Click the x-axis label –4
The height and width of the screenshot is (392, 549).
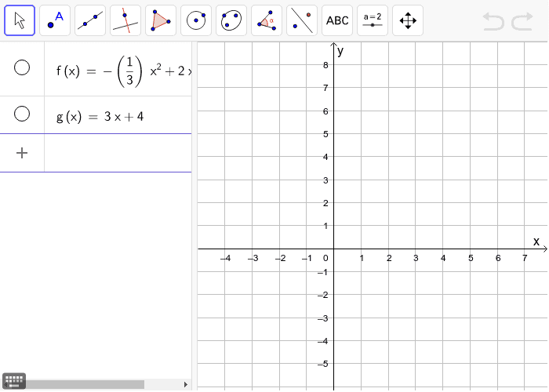click(226, 258)
